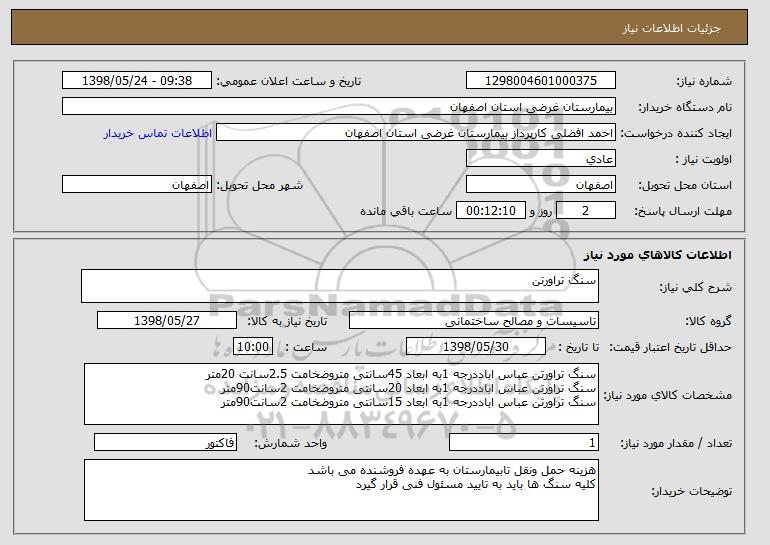
Task: Click the label ایجاد کننده درخواست
Action: pos(676,133)
